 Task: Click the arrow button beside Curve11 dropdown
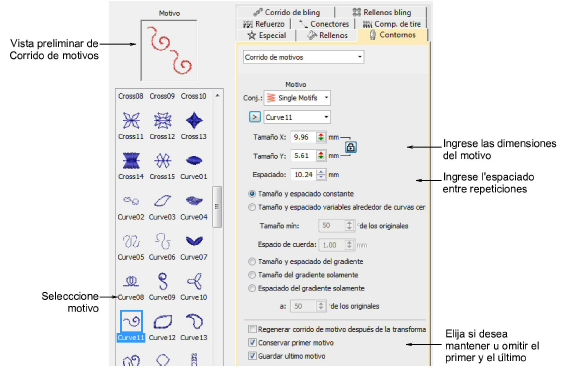pos(254,117)
